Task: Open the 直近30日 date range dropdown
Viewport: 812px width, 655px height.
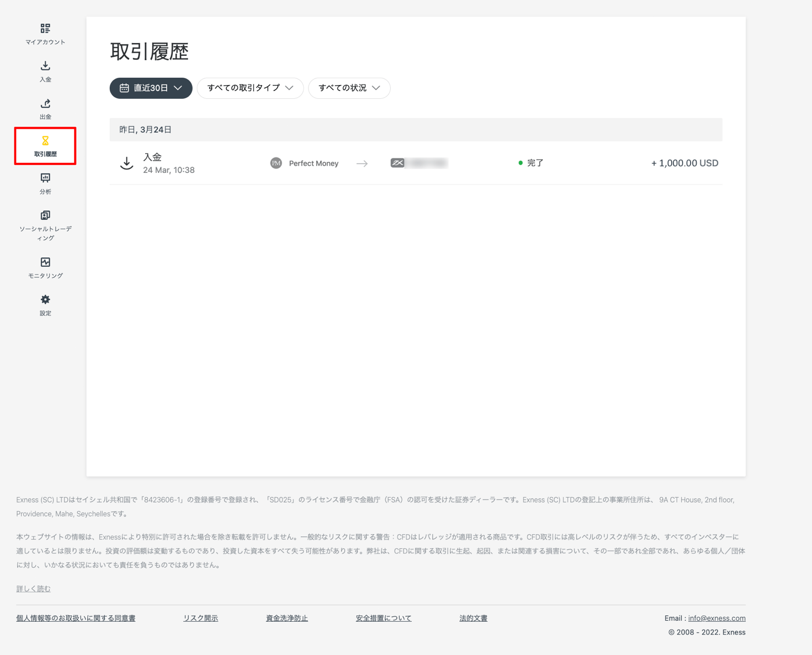Action: (x=151, y=88)
